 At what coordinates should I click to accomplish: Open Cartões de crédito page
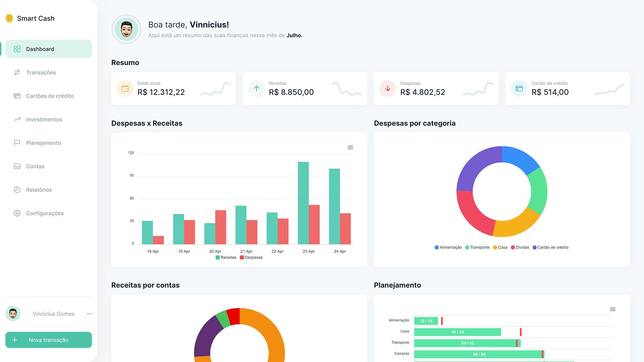point(49,96)
